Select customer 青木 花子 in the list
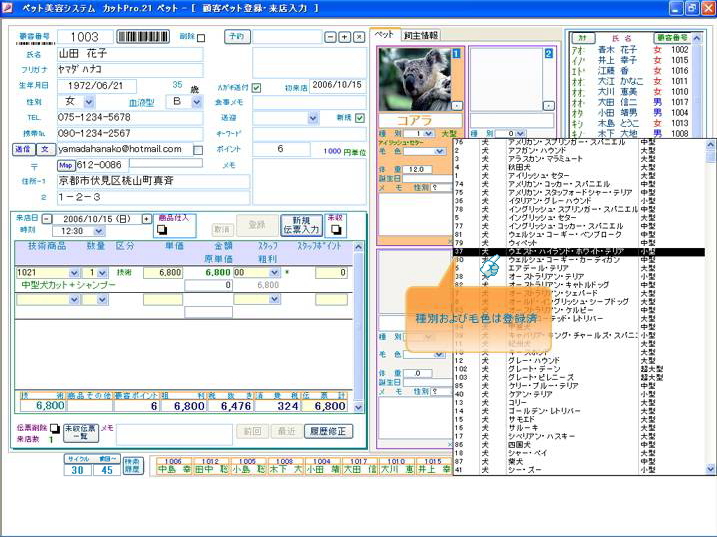The width and height of the screenshot is (717, 538). (629, 49)
